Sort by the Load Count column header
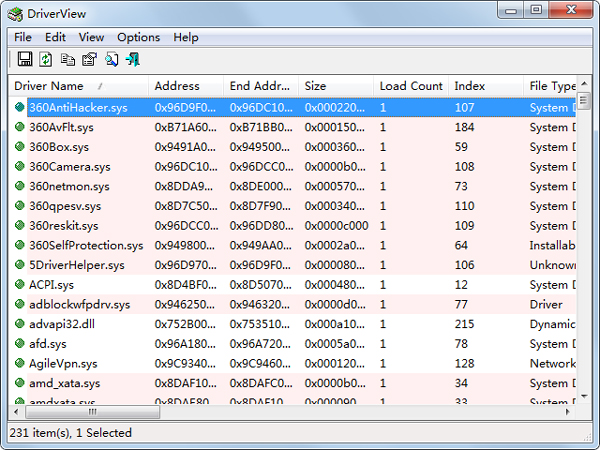 (x=411, y=86)
